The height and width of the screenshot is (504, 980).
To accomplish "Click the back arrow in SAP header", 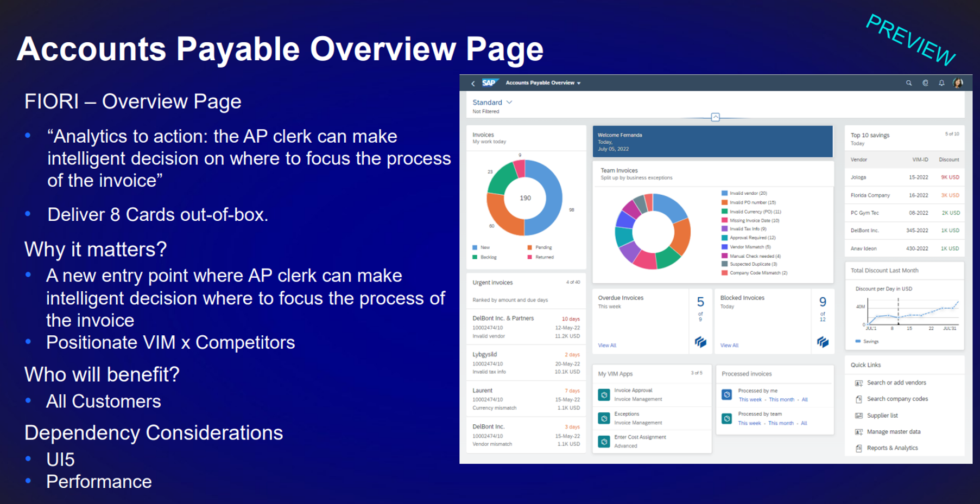I will 473,83.
